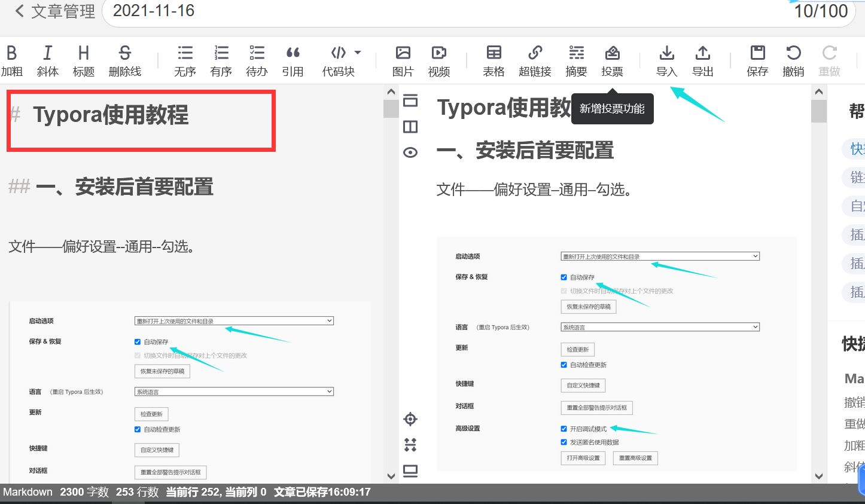Apply strikethrough via 删除线
This screenshot has height=504, width=865.
125,61
